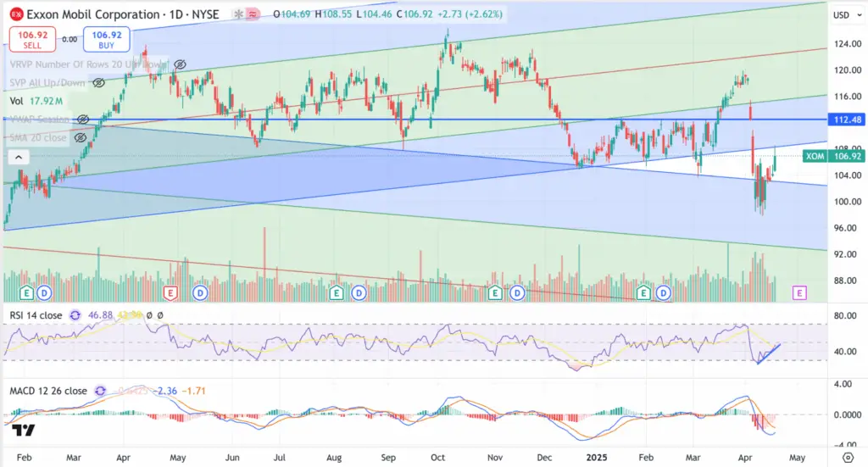Click the purple refresh icon beside MACD
Image resolution: width=868 pixels, height=467 pixels.
(100, 391)
